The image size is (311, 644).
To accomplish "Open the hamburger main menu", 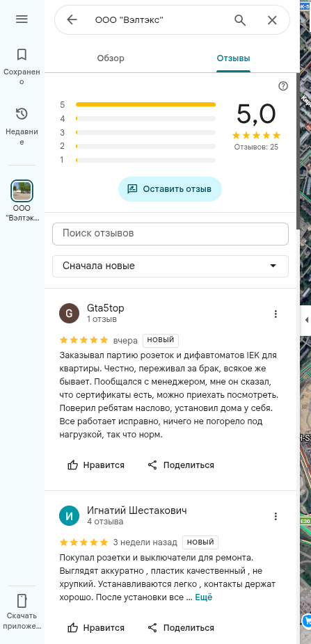I will (22, 19).
